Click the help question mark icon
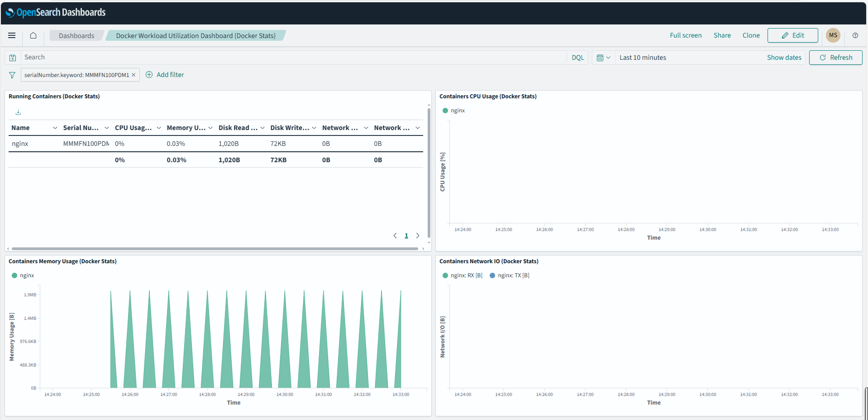868x420 pixels. [855, 35]
